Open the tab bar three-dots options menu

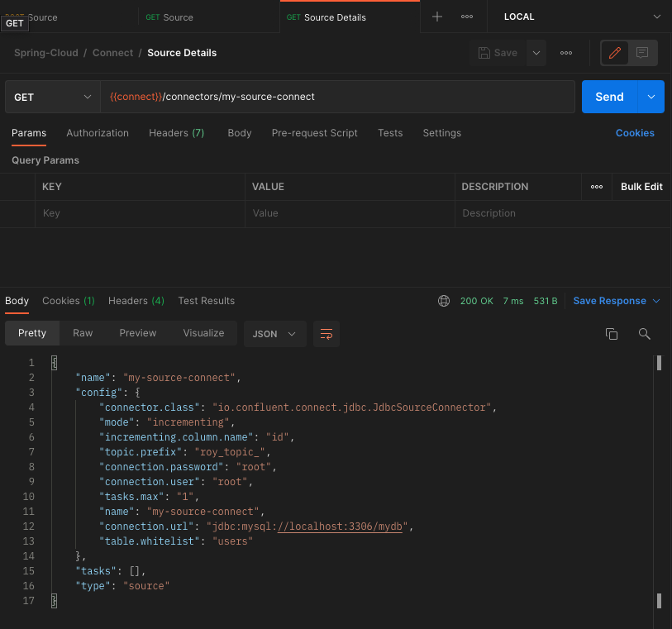pos(467,17)
